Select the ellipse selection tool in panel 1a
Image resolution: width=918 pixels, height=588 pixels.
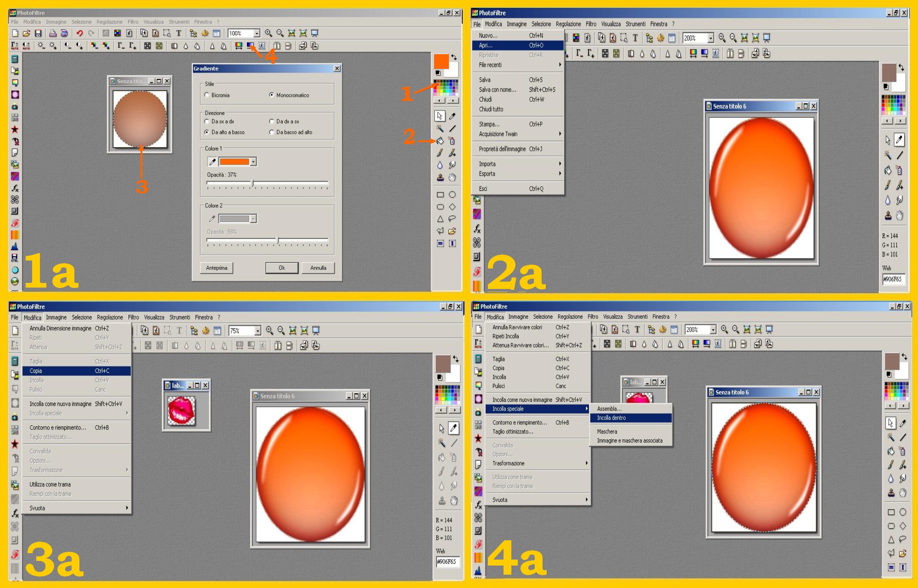(452, 194)
